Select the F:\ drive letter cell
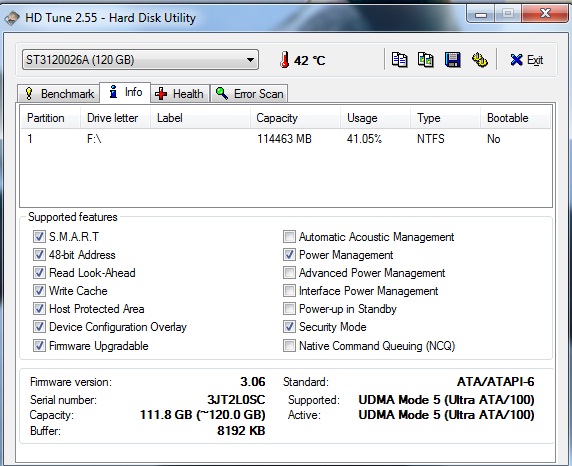 click(x=94, y=139)
